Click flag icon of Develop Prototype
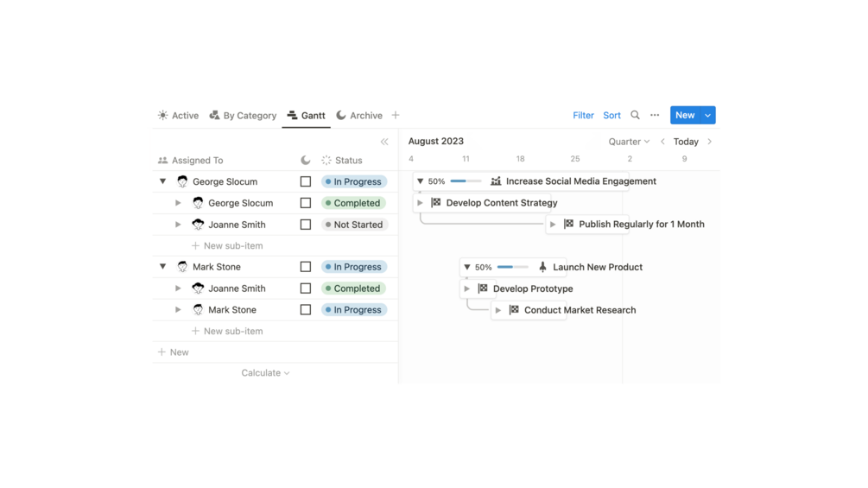The image size is (868, 488). (483, 288)
